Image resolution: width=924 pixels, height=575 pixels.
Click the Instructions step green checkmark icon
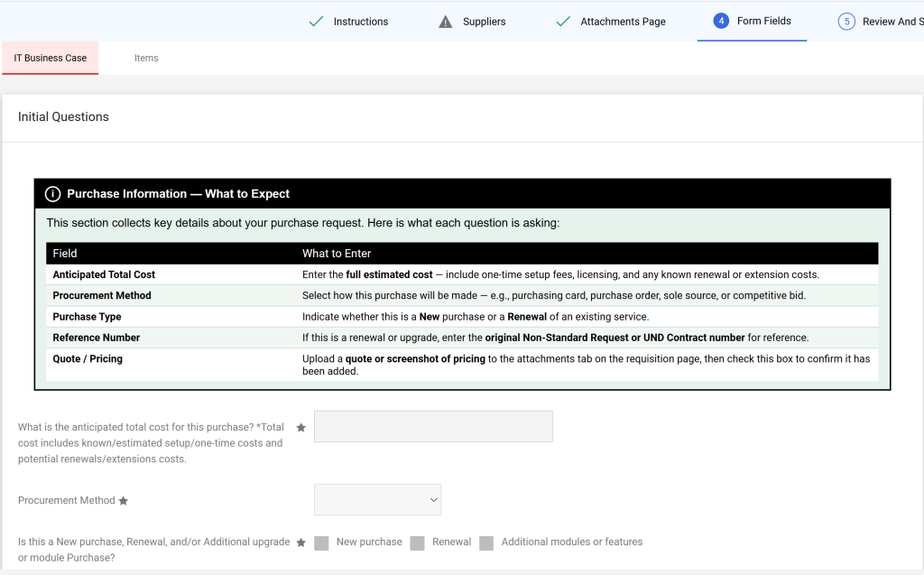316,22
